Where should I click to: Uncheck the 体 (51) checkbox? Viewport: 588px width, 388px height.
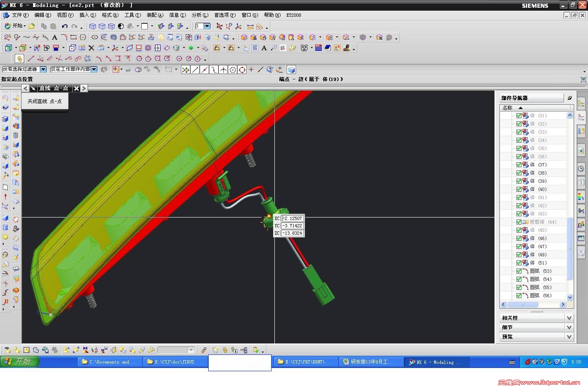tap(519, 263)
